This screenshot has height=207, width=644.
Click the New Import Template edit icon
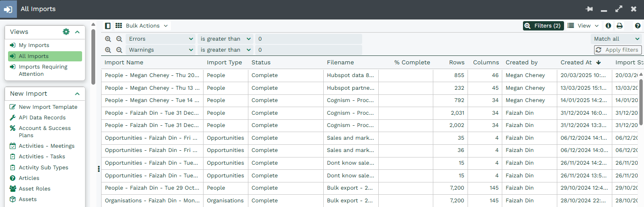pyautogui.click(x=13, y=107)
